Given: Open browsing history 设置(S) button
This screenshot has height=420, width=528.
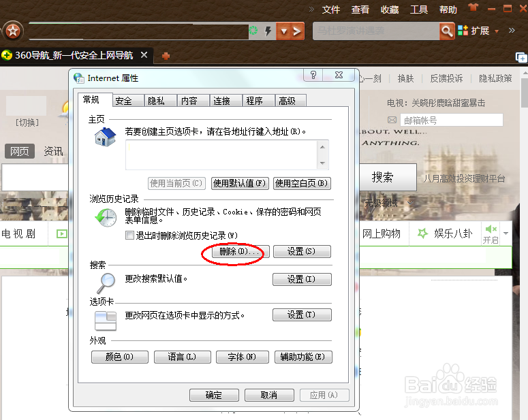Looking at the screenshot, I should point(302,251).
